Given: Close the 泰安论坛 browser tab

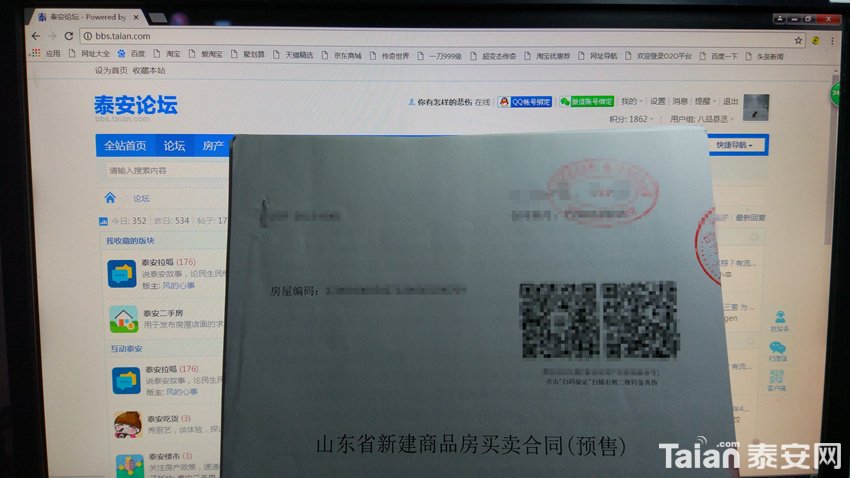Looking at the screenshot, I should pos(136,17).
